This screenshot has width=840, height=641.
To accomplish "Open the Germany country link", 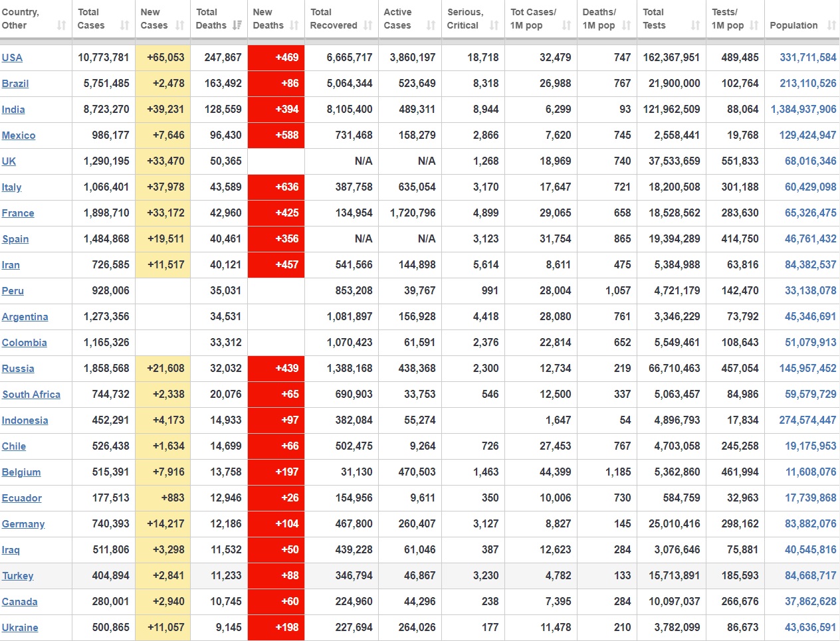I will click(23, 524).
